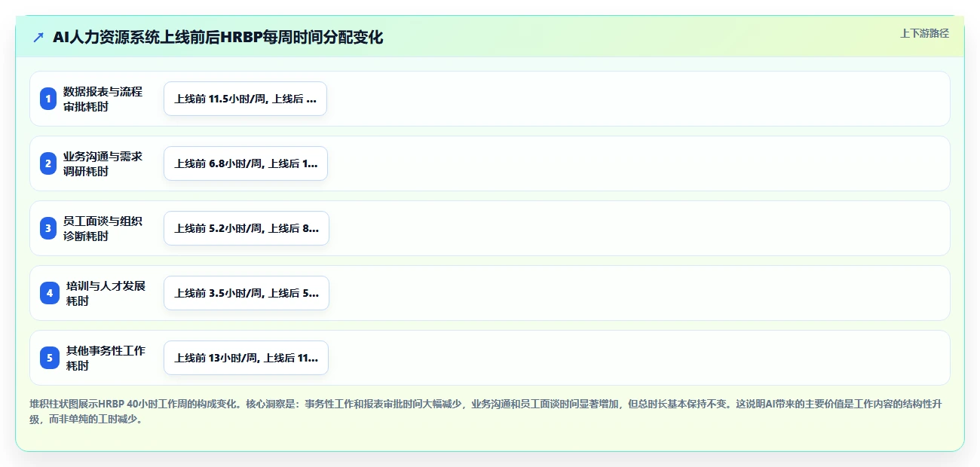This screenshot has width=980, height=467.
Task: Select the 员工面谈与组织诊断耗时 label
Action: click(x=103, y=228)
